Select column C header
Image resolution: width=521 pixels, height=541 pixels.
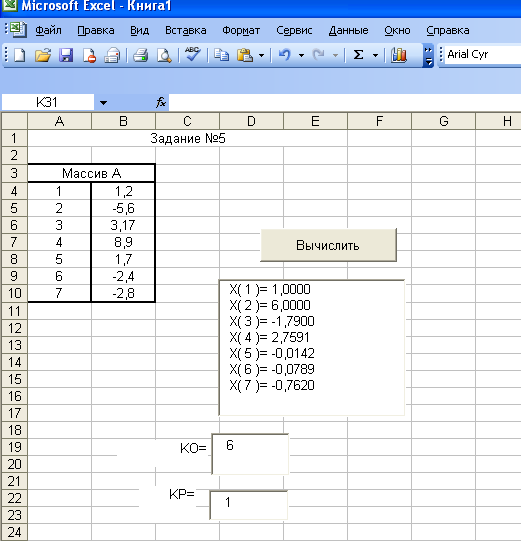[x=187, y=121]
